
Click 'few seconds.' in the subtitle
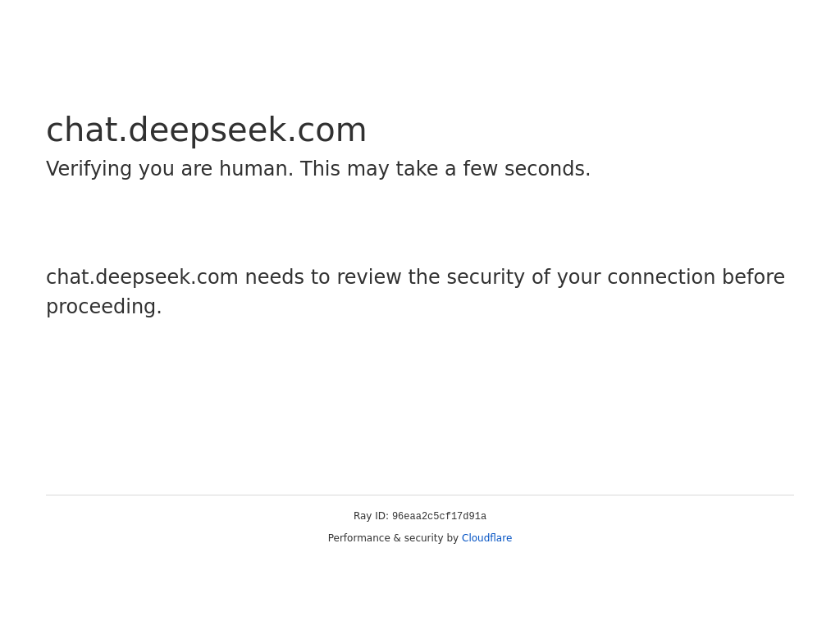[x=527, y=169]
